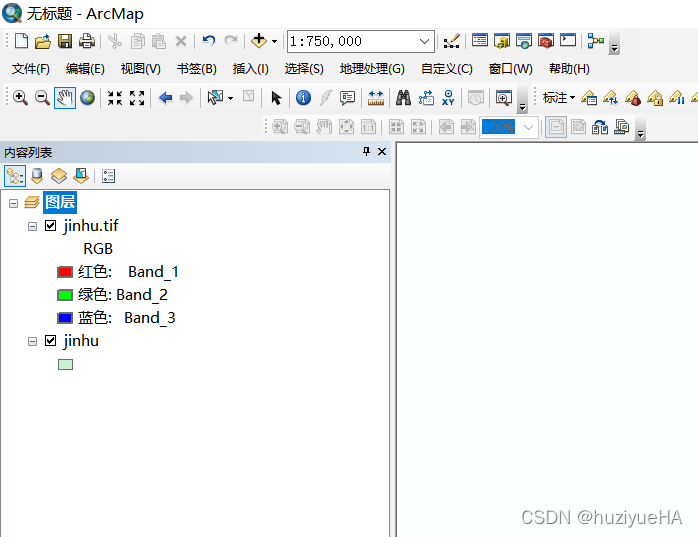Switch to List By Source
The height and width of the screenshot is (537, 698).
pos(37,176)
